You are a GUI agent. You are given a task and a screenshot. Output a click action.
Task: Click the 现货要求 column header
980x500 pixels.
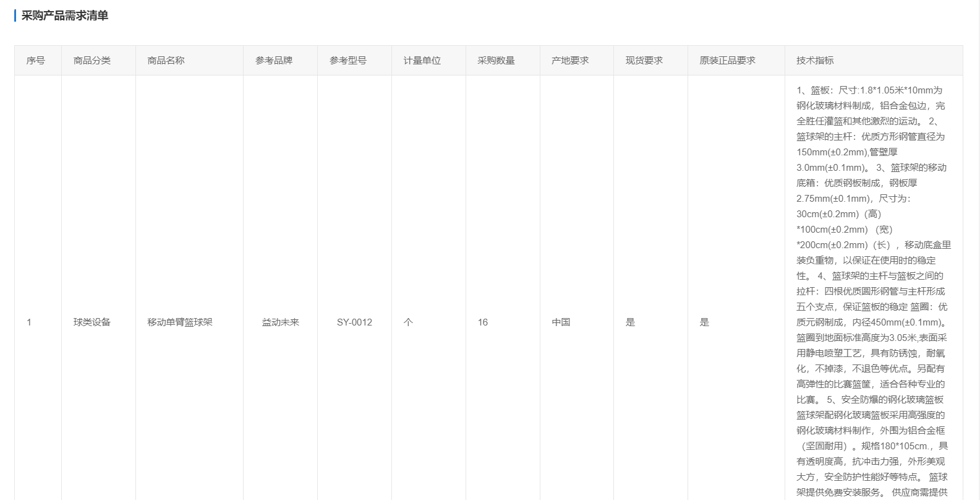click(644, 61)
